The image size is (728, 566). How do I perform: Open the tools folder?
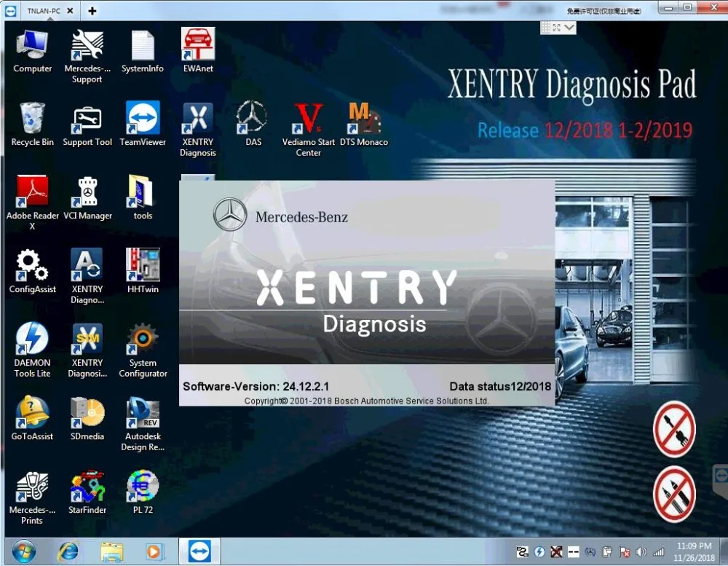[x=142, y=197]
